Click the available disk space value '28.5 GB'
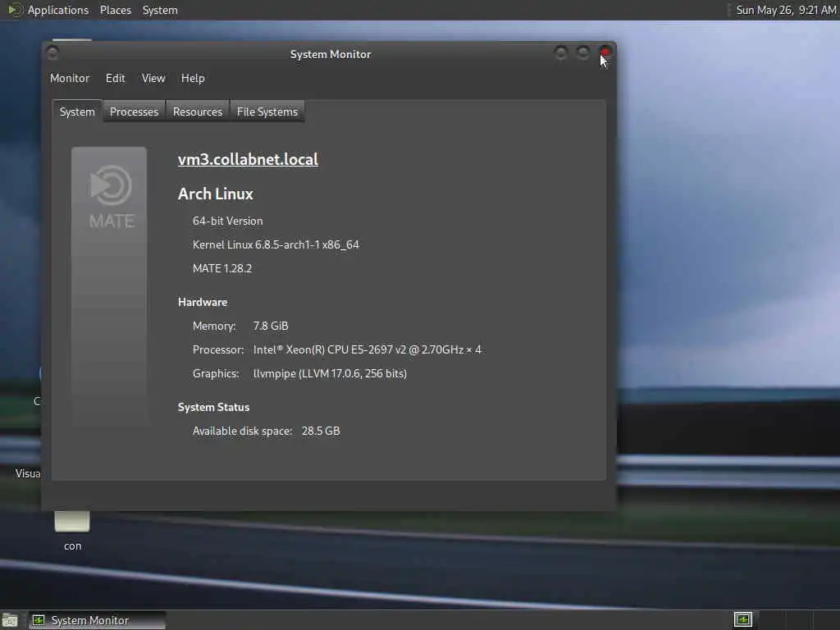Viewport: 840px width, 630px height. click(321, 431)
